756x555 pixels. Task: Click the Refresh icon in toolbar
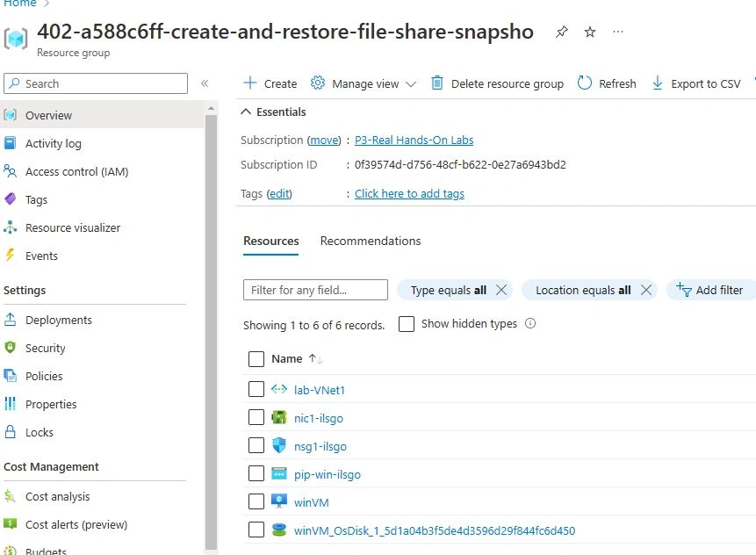coord(585,83)
